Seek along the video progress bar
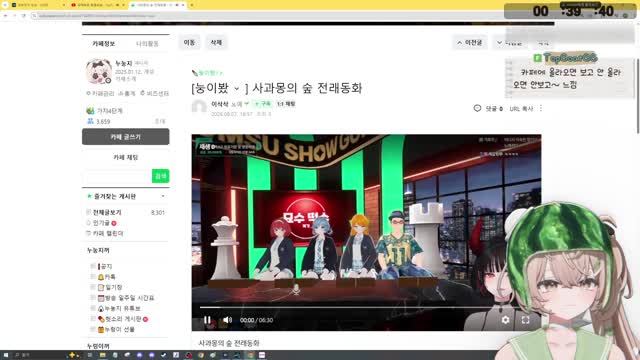The height and width of the screenshot is (360, 640). (x=359, y=307)
